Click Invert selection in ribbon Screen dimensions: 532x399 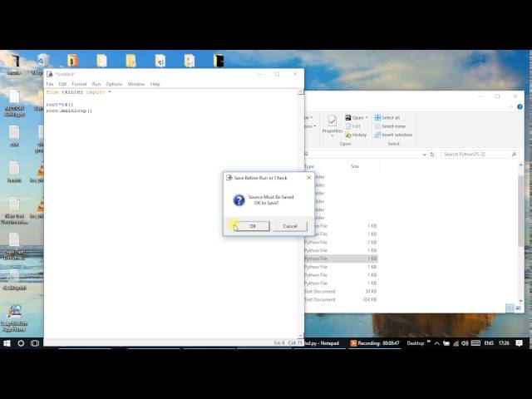[393, 135]
